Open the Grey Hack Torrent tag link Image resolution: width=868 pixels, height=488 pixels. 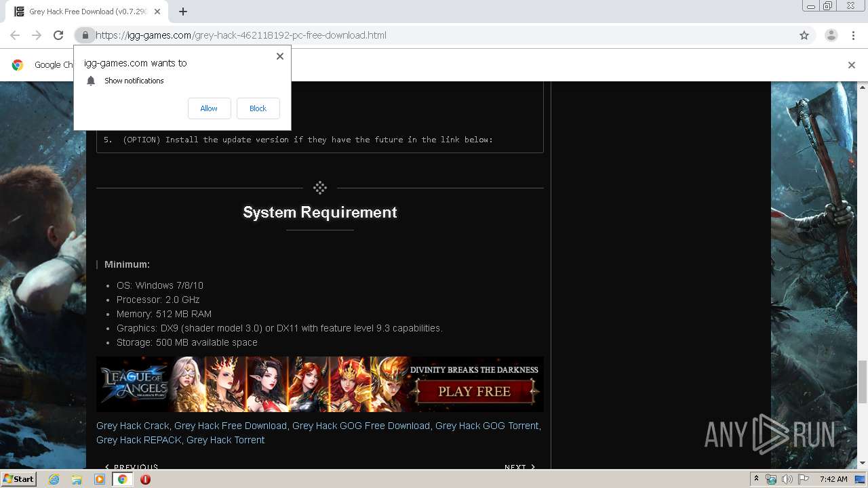pos(225,440)
